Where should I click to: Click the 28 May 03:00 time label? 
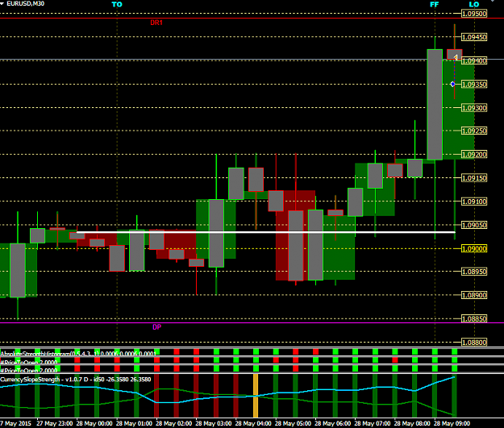tap(214, 423)
